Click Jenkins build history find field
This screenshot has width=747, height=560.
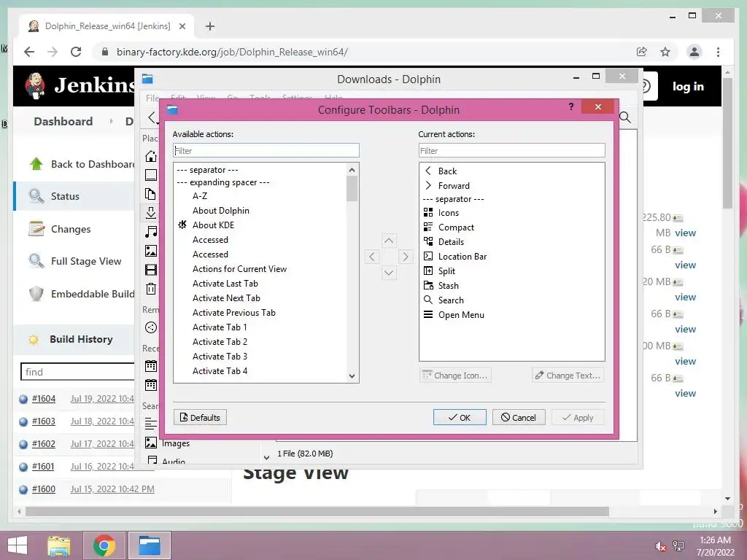pyautogui.click(x=78, y=371)
